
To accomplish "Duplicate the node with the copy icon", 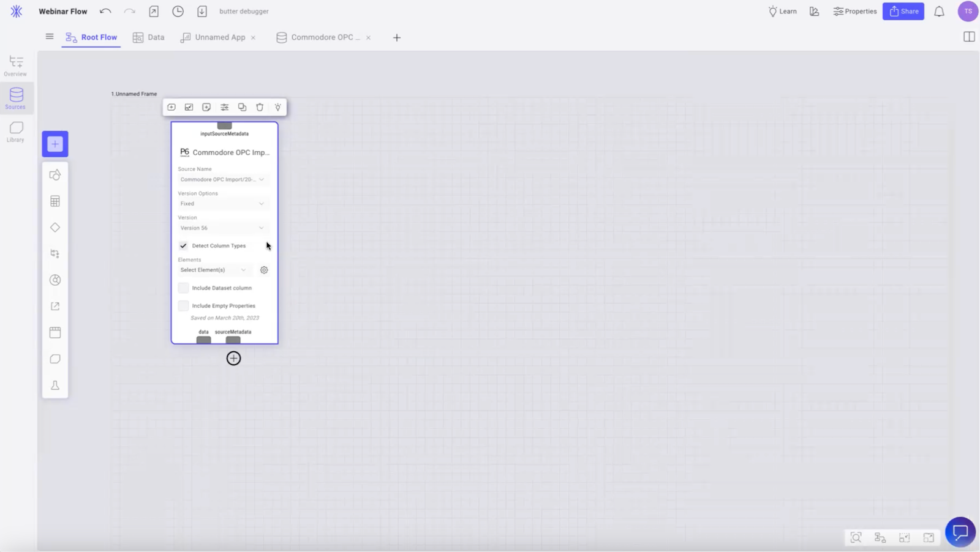I will point(243,107).
